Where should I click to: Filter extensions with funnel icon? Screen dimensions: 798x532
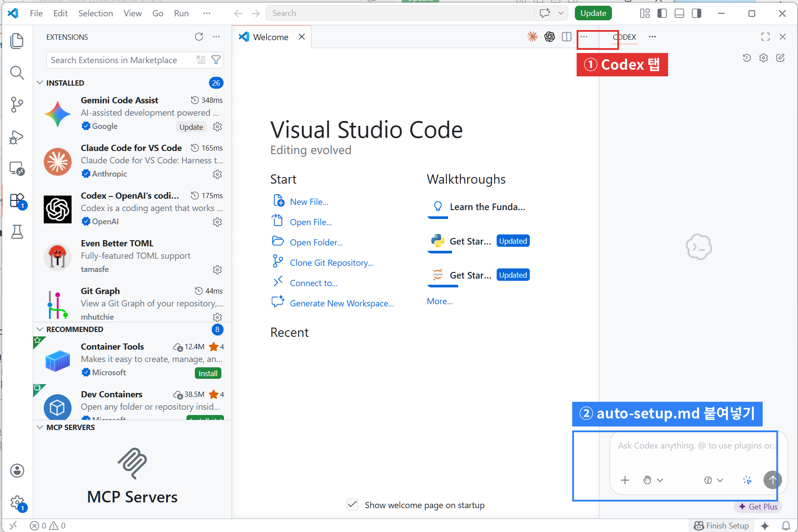coord(216,60)
